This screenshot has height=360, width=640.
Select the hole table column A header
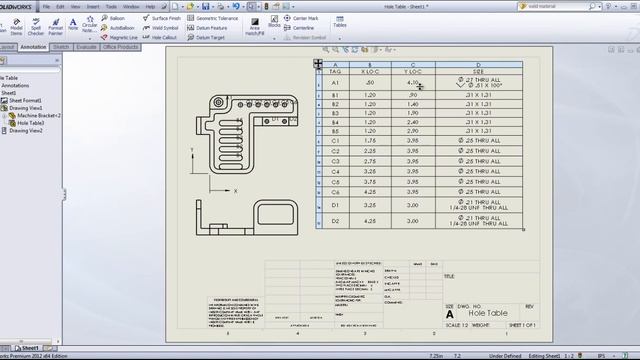pyautogui.click(x=336, y=65)
